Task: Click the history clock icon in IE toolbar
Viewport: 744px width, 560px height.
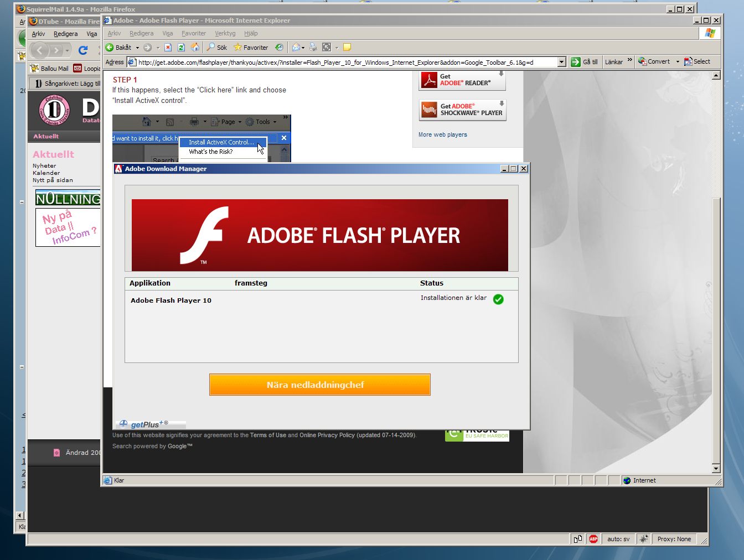Action: (x=279, y=48)
